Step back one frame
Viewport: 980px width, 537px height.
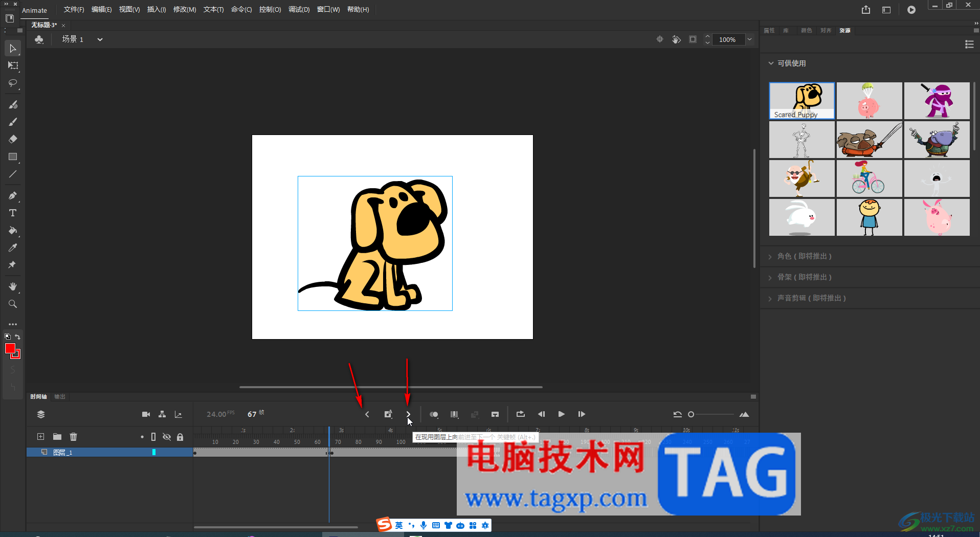pos(541,414)
